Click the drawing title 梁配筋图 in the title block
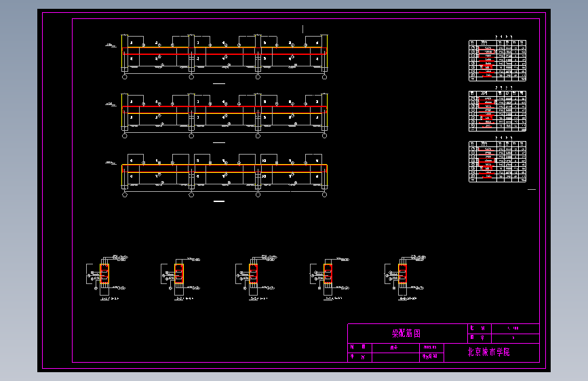Image resolution: width=588 pixels, height=381 pixels. point(406,334)
